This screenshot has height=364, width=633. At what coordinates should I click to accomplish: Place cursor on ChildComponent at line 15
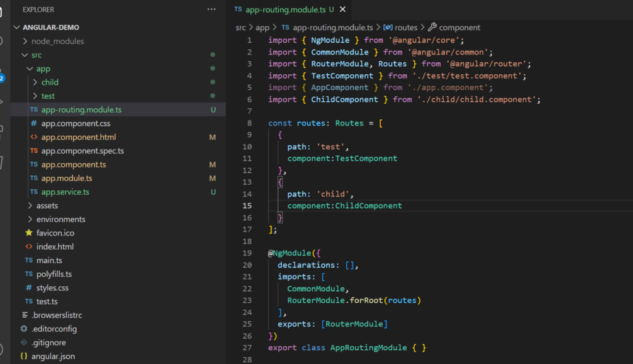click(x=368, y=206)
